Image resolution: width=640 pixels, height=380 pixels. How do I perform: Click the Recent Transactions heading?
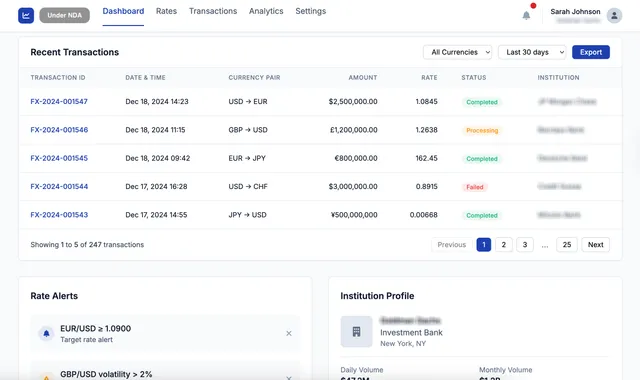click(75, 52)
